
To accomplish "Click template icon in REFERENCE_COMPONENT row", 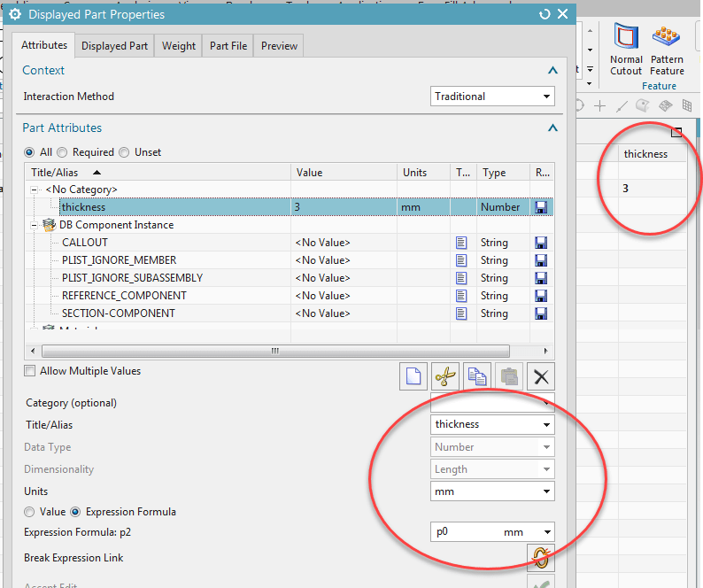I will [461, 296].
